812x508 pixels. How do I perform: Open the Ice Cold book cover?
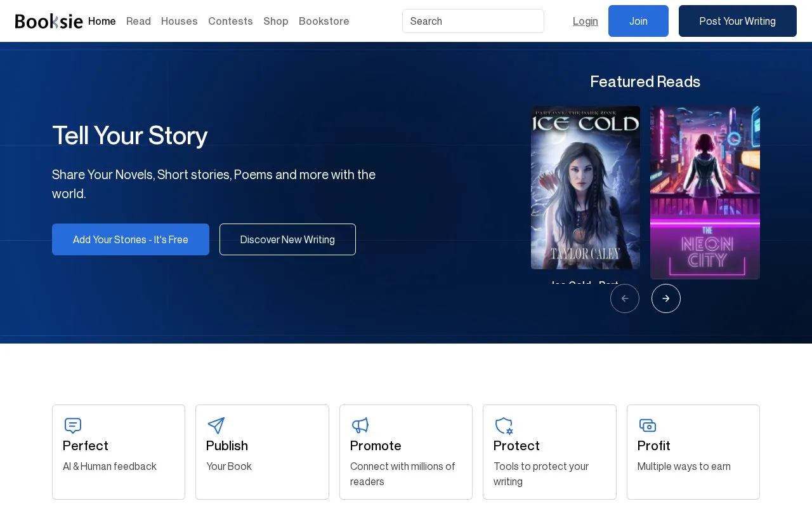pyautogui.click(x=586, y=187)
